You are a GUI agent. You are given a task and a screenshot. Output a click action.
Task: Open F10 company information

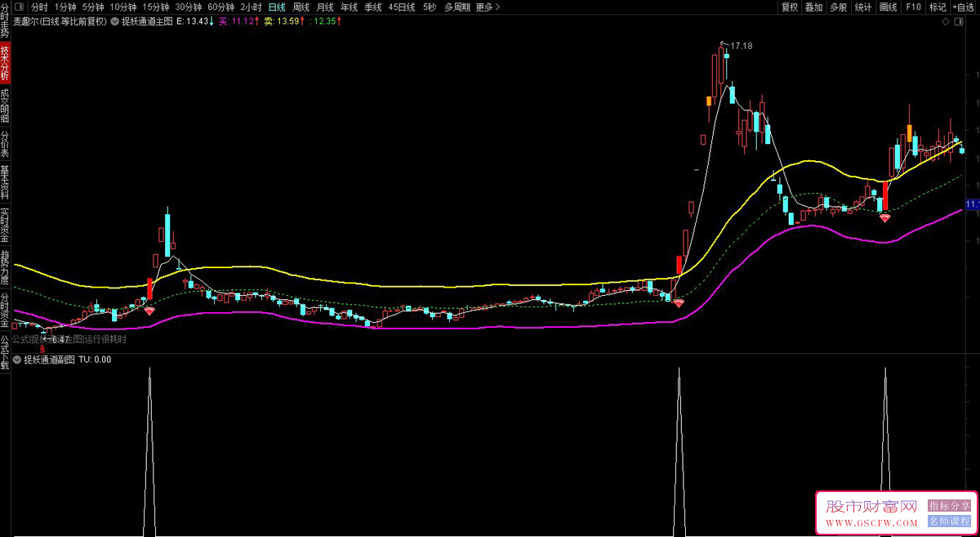913,7
